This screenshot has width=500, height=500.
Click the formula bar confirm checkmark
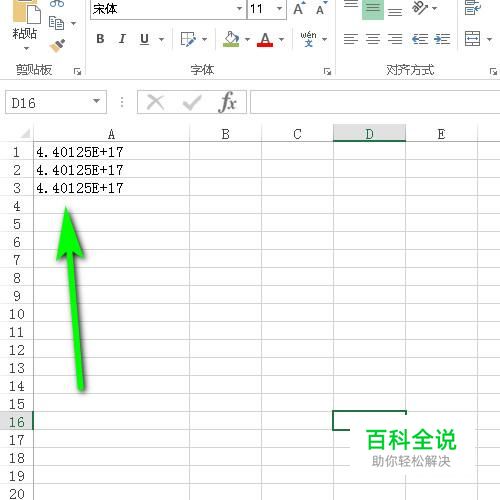[192, 103]
